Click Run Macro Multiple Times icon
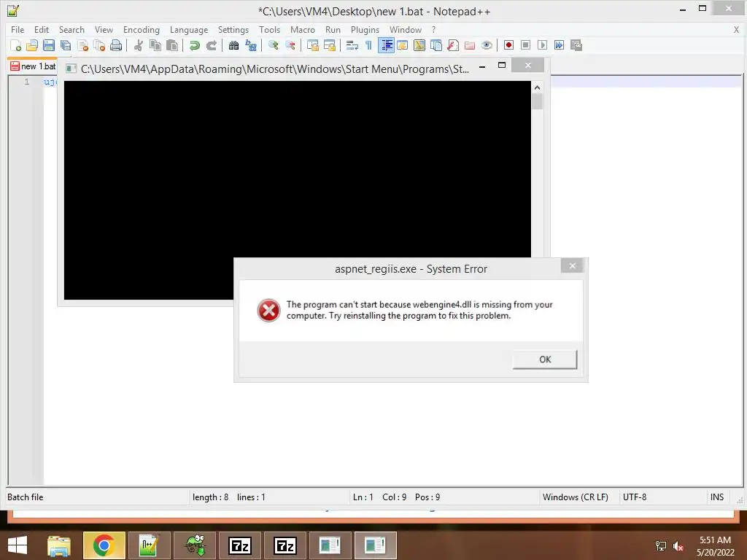Viewport: 747px width, 560px height. pyautogui.click(x=560, y=45)
